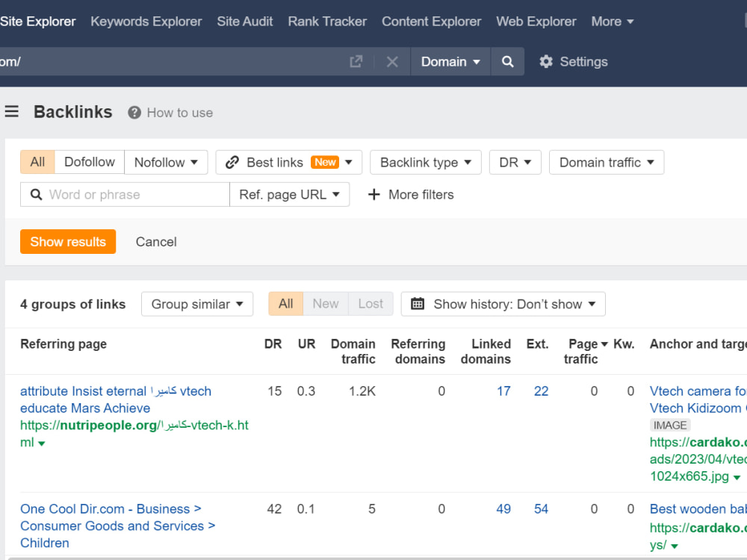Click the Show results button
The height and width of the screenshot is (560, 747).
point(68,241)
